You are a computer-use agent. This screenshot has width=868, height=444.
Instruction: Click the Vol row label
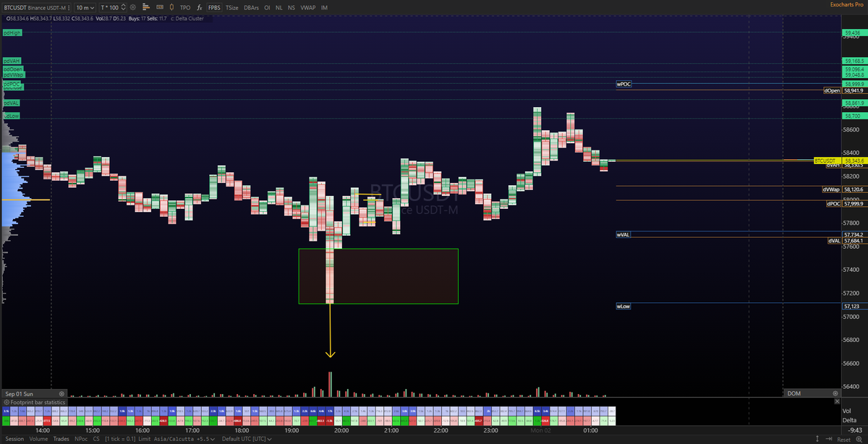click(x=847, y=411)
